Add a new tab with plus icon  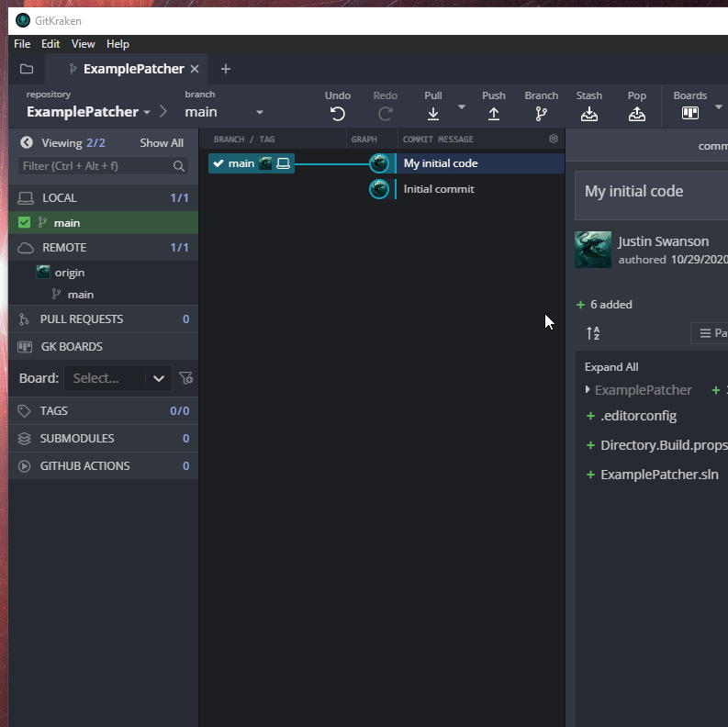[226, 69]
